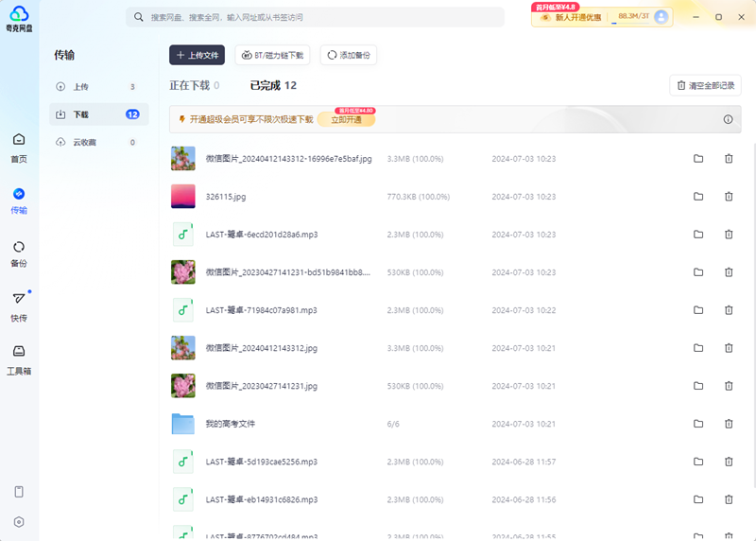Screen dimensions: 756x541
Task: Open the 快传 quick transfer section
Action: [x=19, y=307]
